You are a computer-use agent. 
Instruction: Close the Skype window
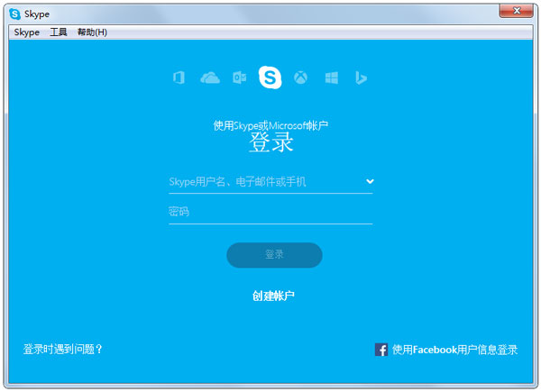517,11
